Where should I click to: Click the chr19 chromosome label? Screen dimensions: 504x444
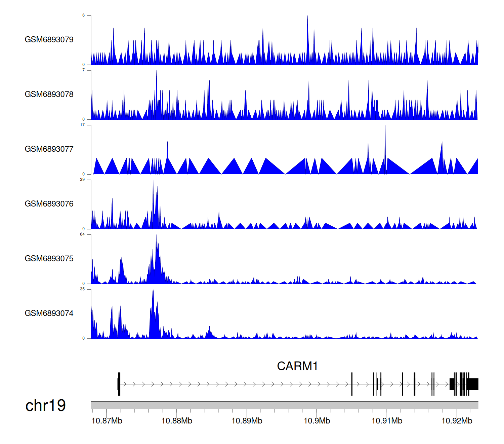[x=46, y=406]
